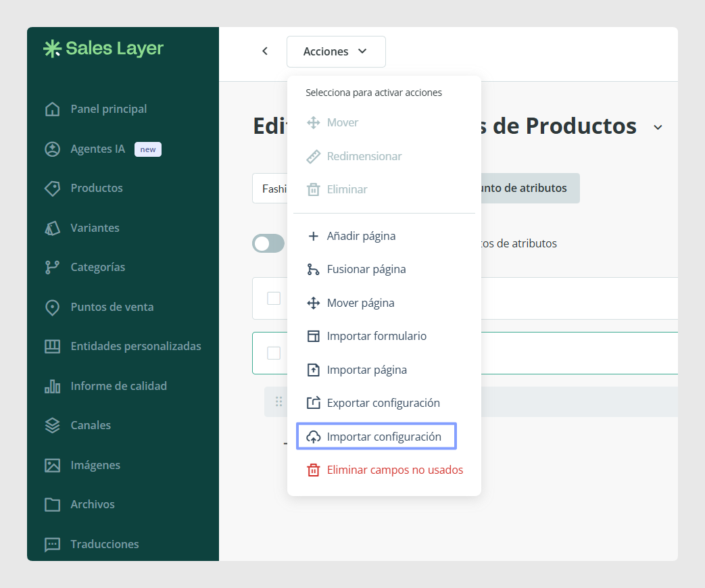Click the drag handle dots icon
The image size is (705, 588).
[278, 401]
